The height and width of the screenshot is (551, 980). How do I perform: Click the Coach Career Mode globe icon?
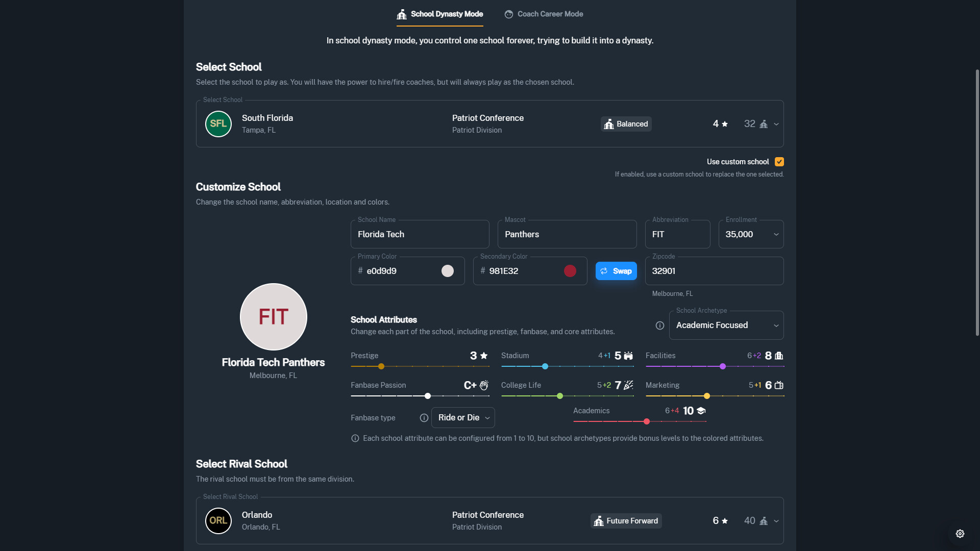coord(509,14)
